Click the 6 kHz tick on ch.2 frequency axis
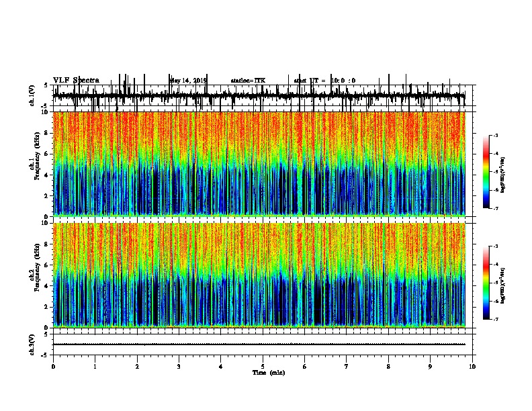Screen dimensions: 532x411 [46, 265]
